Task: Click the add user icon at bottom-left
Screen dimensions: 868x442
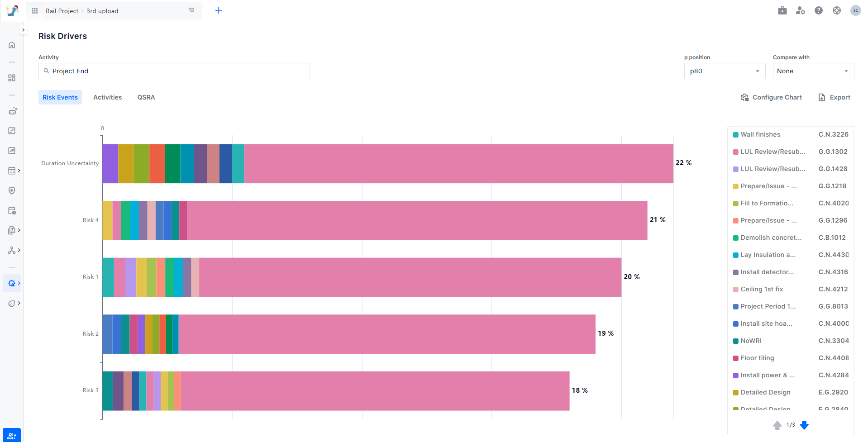Action: click(x=12, y=436)
